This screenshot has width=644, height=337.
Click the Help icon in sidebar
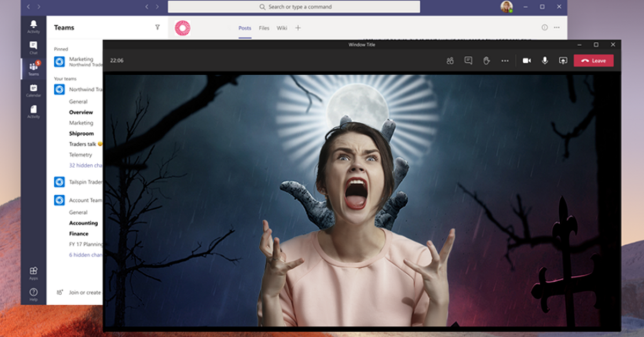pyautogui.click(x=33, y=294)
